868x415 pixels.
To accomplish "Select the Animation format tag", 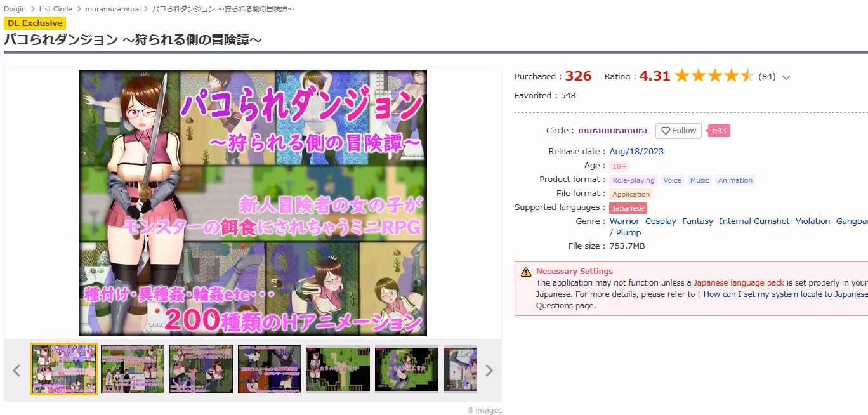I will pyautogui.click(x=735, y=180).
